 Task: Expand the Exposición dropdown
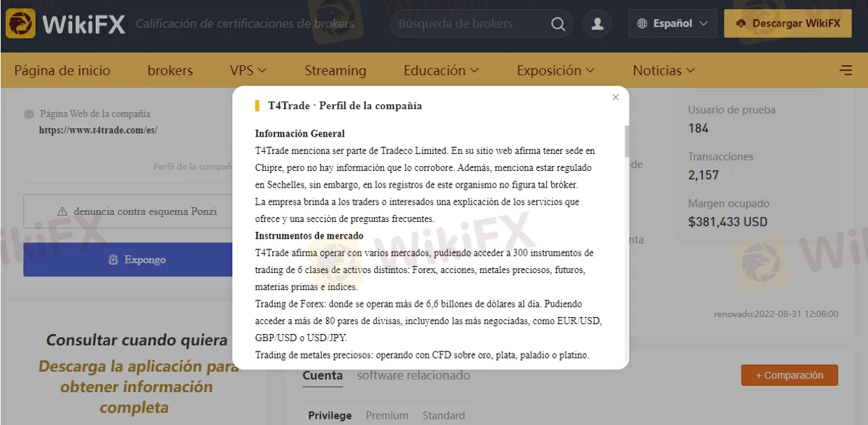[x=555, y=70]
